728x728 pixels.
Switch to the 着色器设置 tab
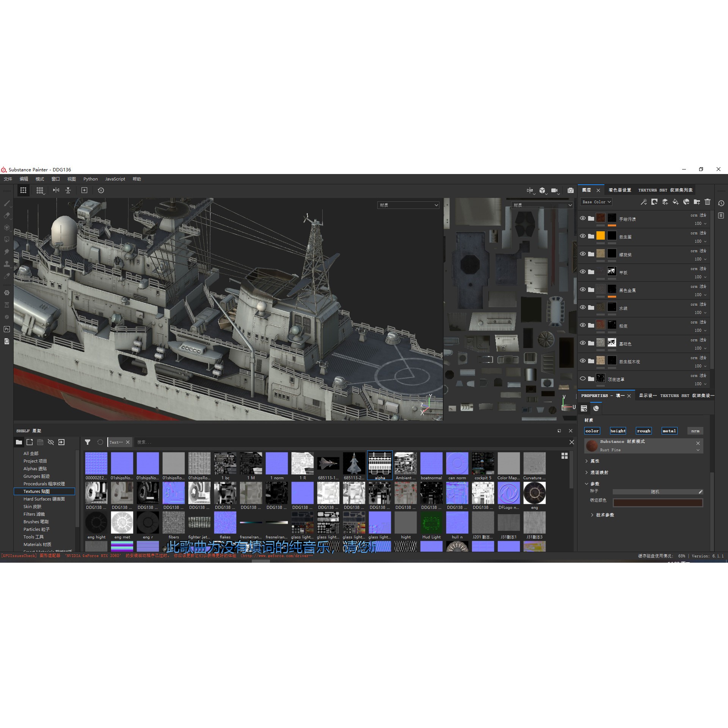point(619,190)
